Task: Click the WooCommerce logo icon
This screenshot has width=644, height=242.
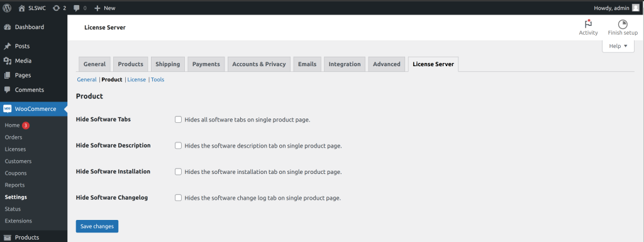Action: 8,109
